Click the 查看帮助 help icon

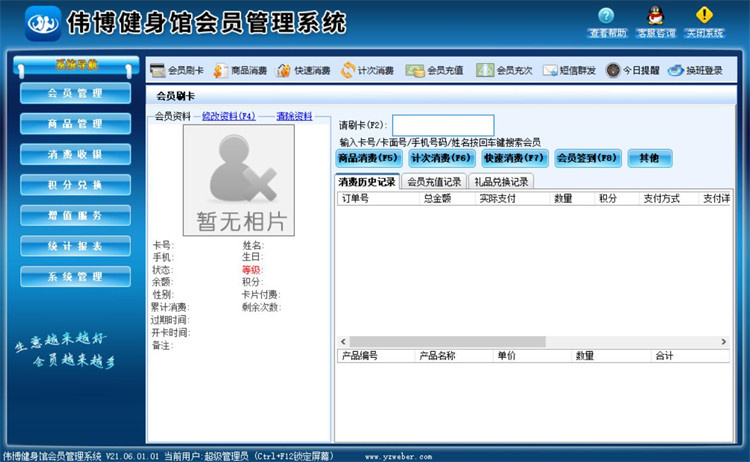click(x=606, y=15)
